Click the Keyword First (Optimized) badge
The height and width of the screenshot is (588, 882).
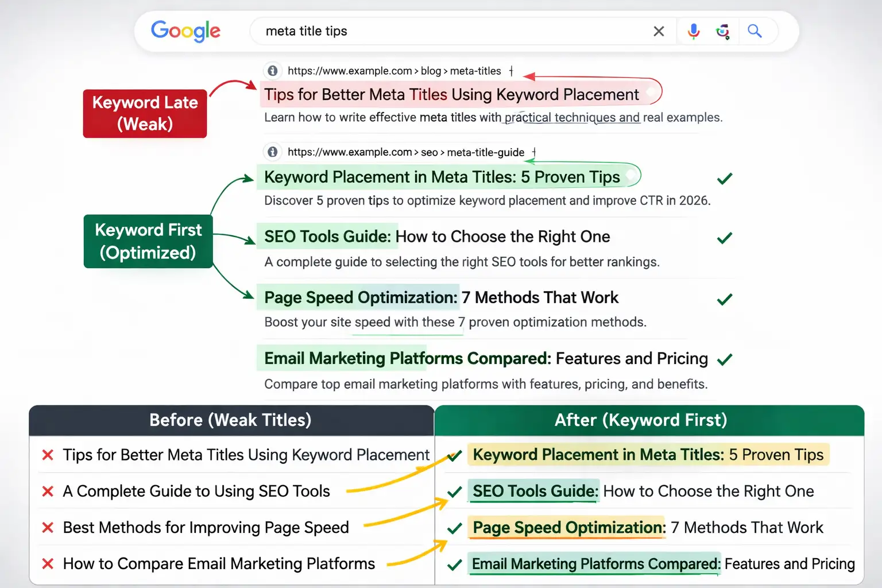coord(148,241)
